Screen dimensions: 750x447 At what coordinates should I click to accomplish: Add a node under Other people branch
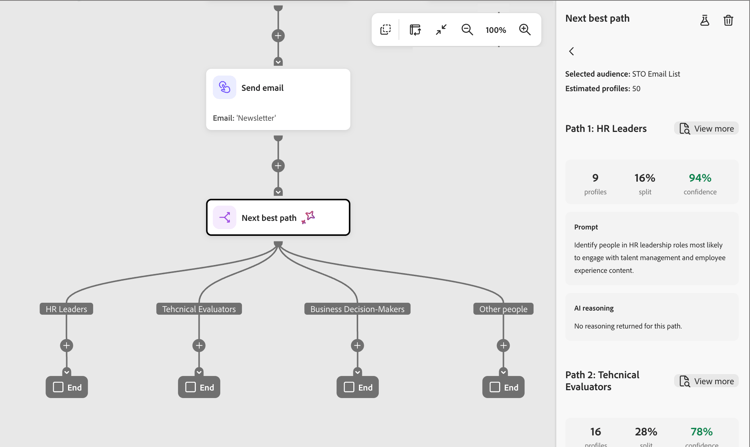[503, 345]
